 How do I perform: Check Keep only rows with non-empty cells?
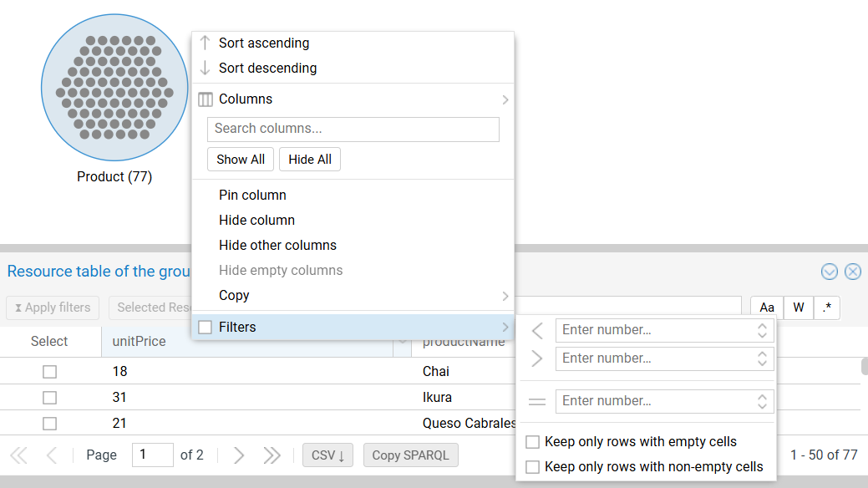[530, 466]
